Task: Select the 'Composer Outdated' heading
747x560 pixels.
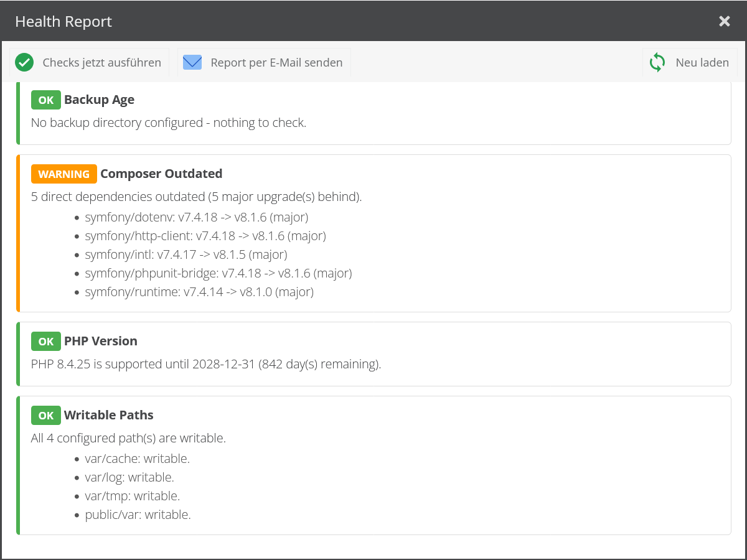Action: coord(161,174)
